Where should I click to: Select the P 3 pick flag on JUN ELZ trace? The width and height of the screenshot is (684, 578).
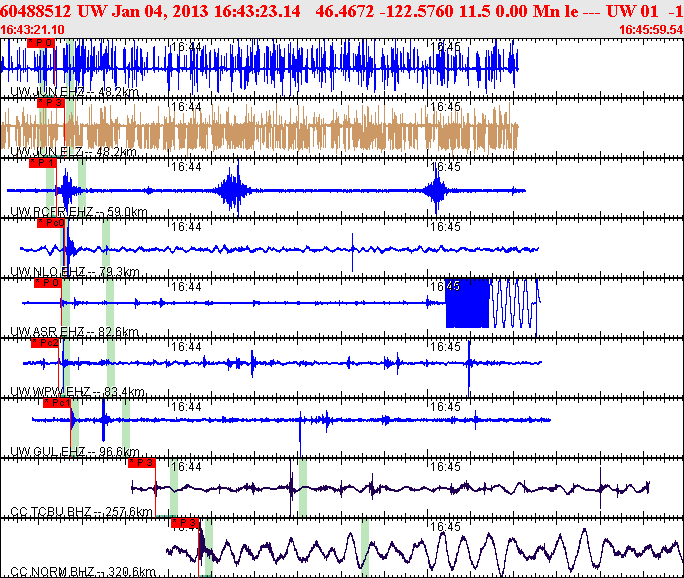[x=50, y=102]
